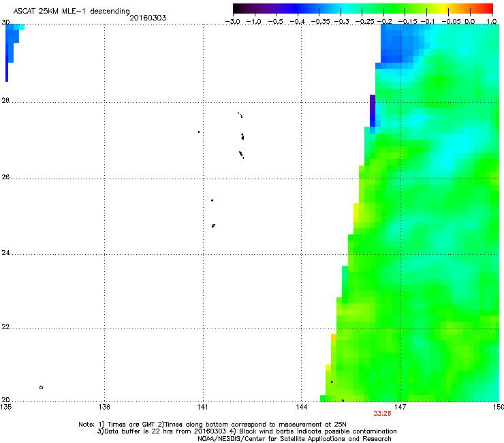
Task: Click the date label "20160303" near the title
Action: tap(148, 18)
